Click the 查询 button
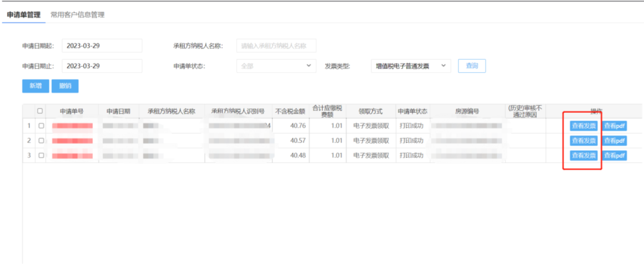 point(472,66)
